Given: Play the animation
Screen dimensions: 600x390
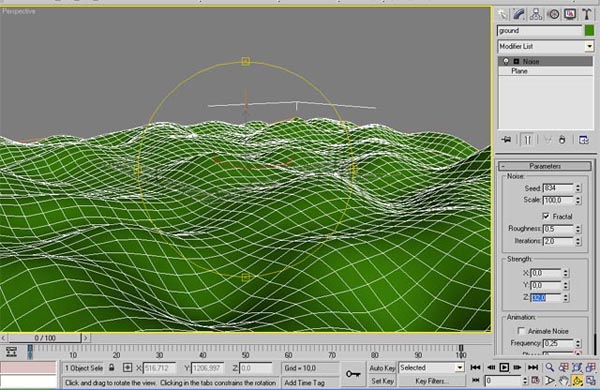Looking at the screenshot, I should tap(504, 367).
